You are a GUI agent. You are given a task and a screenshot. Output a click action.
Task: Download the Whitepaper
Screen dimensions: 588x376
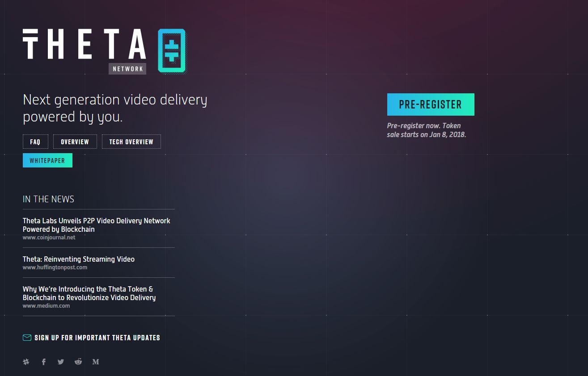(47, 160)
